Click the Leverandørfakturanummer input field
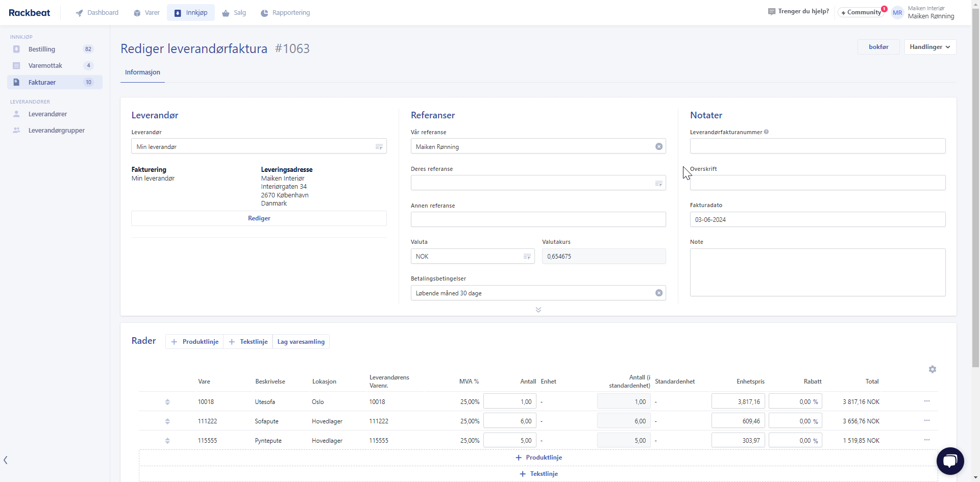The width and height of the screenshot is (980, 482). point(817,146)
